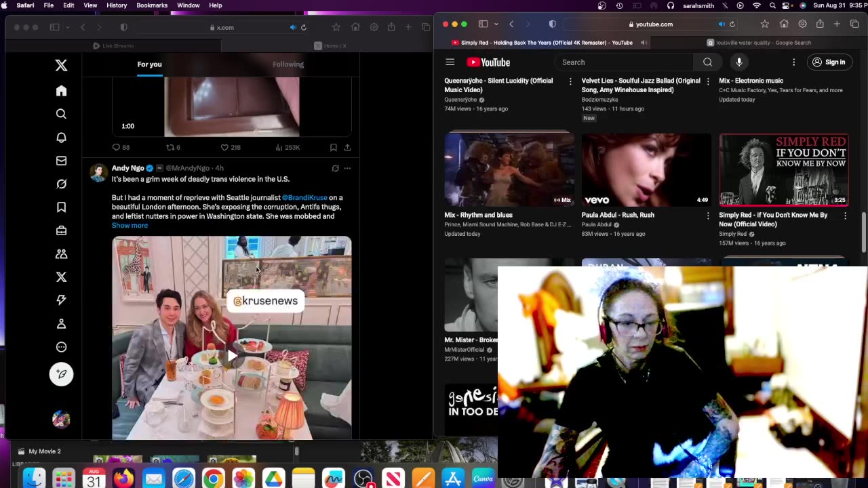Switch to louisville water quality Google tab
Viewport: 868px width, 488px height.
(758, 43)
